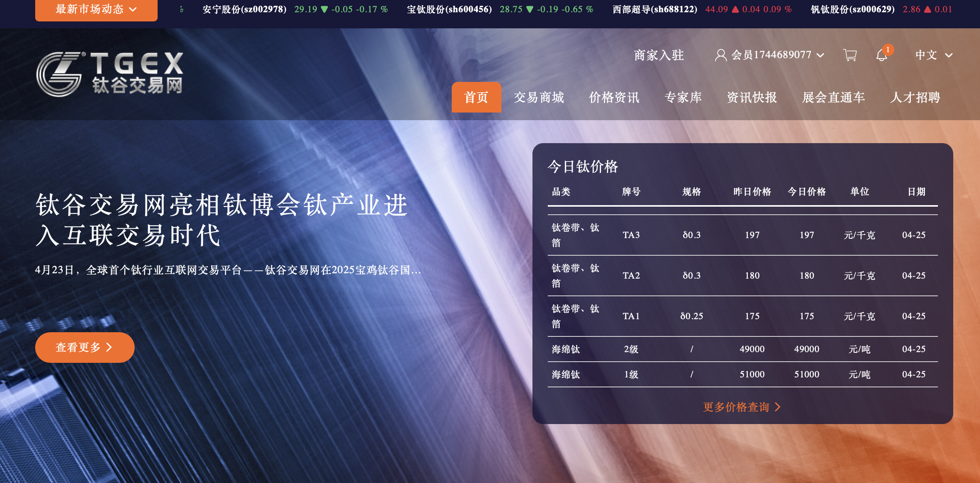Click the 查看更多 arrow button
Screen dimensions: 980x483
point(85,347)
